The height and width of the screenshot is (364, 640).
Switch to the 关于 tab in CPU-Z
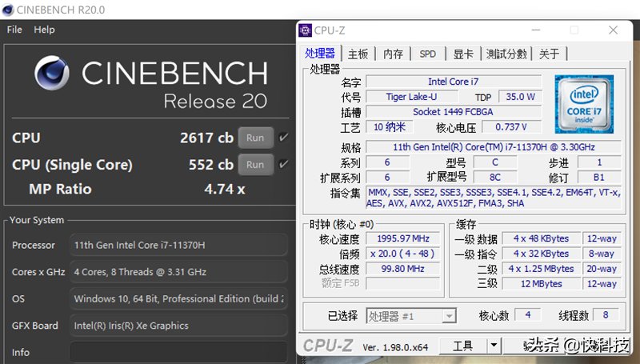[550, 54]
